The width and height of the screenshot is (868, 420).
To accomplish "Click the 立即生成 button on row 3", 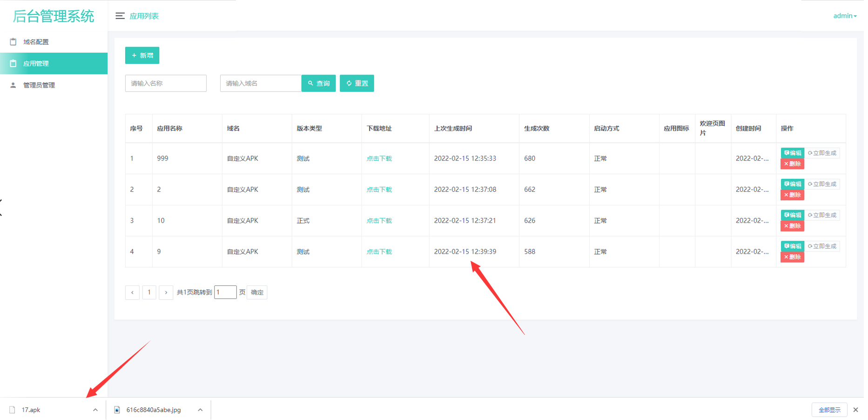I will [x=822, y=215].
